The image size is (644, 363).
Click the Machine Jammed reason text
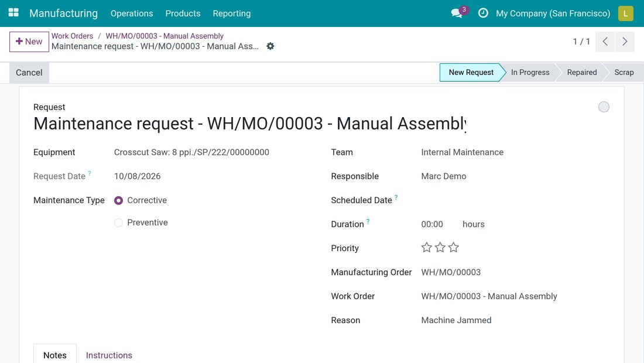click(x=456, y=320)
